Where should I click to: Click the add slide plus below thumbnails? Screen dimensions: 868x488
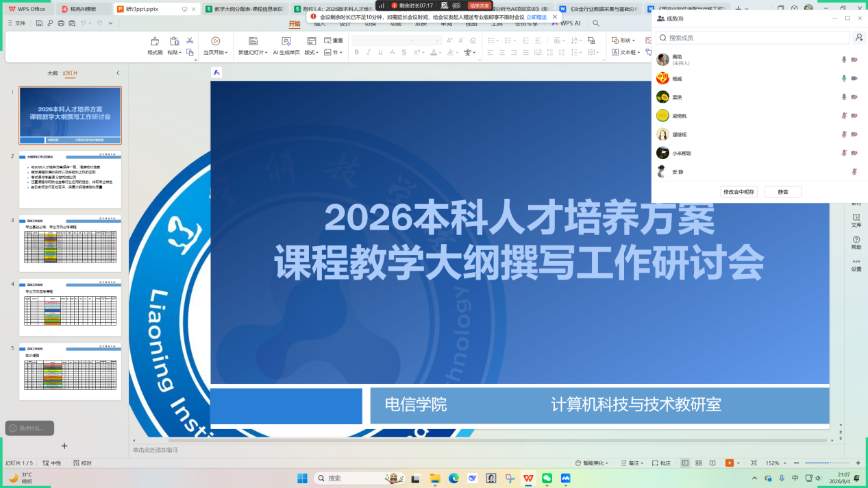click(65, 446)
